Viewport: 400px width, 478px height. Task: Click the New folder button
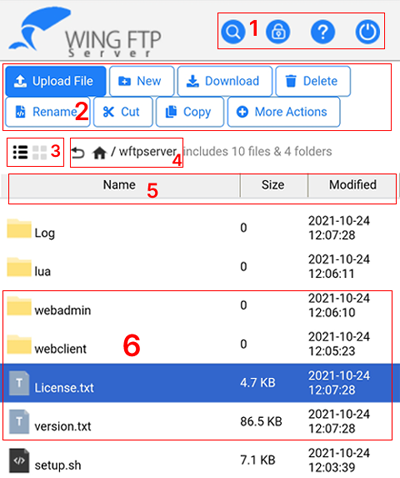point(142,81)
